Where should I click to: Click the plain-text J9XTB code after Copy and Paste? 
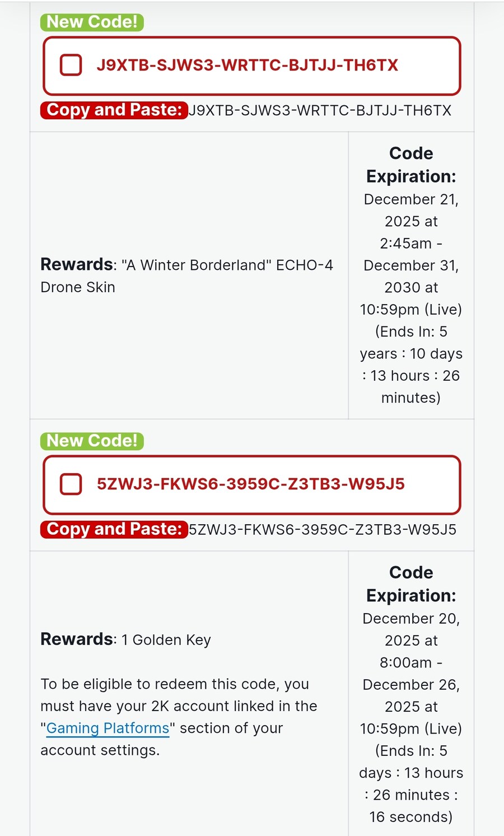coord(320,110)
